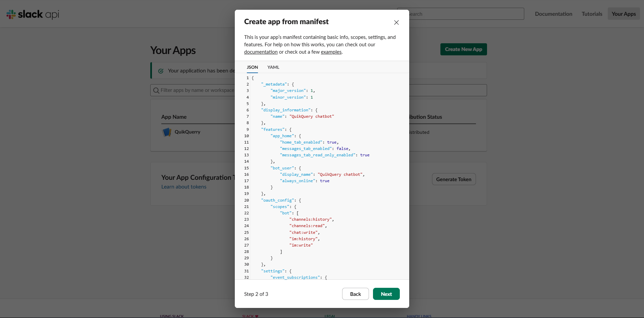Open the Learn about tokens link
Image resolution: width=644 pixels, height=318 pixels.
coord(184,187)
